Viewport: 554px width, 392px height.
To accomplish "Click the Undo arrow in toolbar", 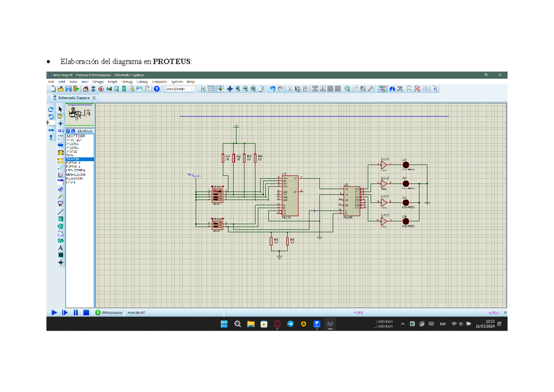I will 272,89.
